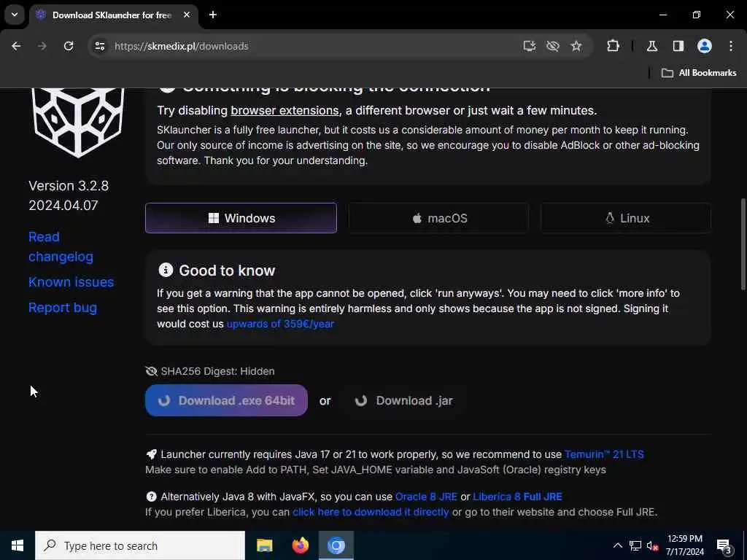Click the network icon in system tray
This screenshot has width=747, height=560.
click(x=635, y=545)
